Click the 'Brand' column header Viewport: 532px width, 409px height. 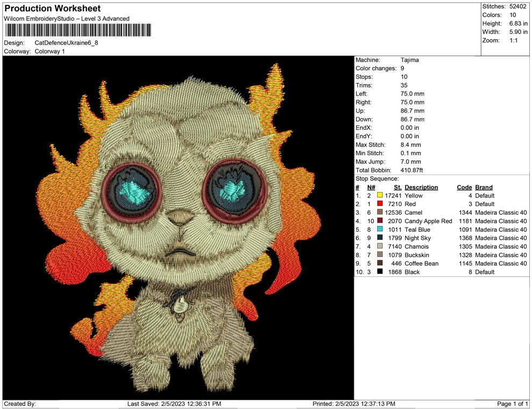[484, 187]
